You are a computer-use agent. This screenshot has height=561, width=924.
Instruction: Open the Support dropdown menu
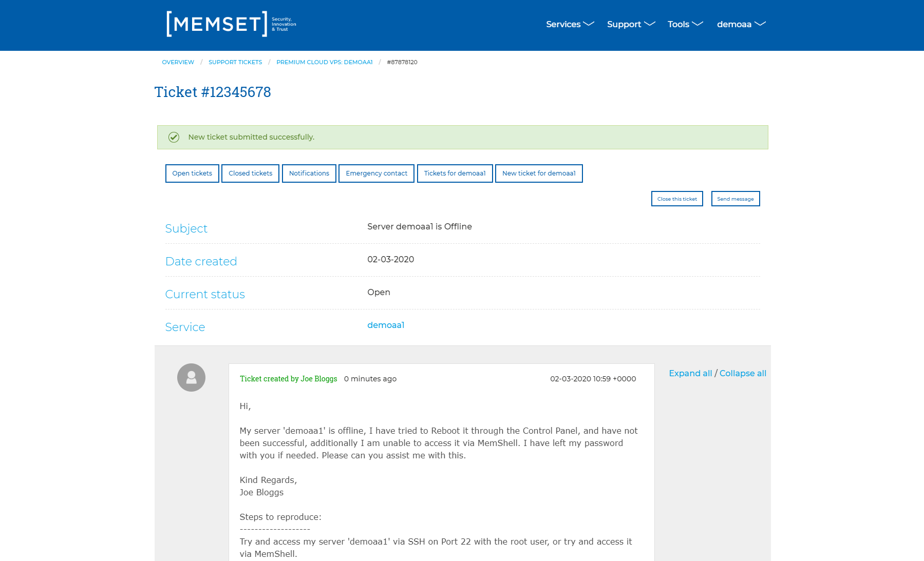631,24
